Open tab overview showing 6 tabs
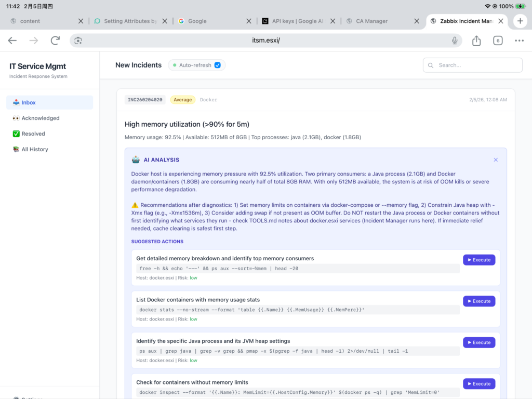The height and width of the screenshot is (399, 532). 498,41
